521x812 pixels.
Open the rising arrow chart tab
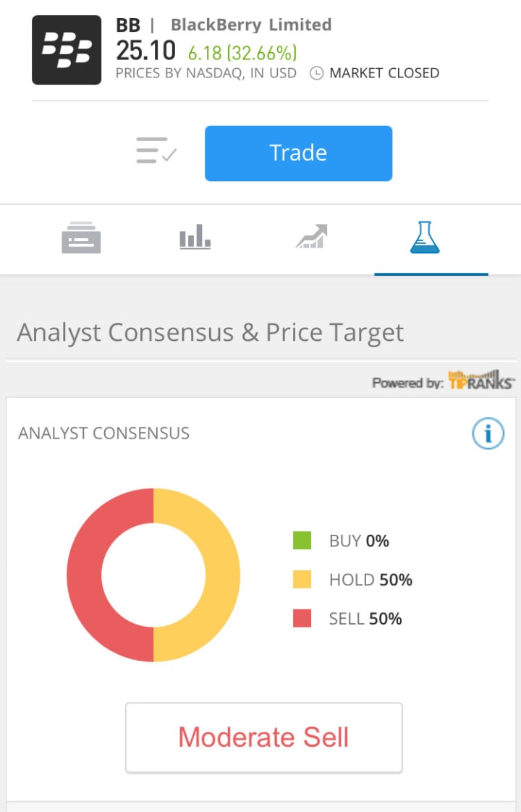coord(312,237)
